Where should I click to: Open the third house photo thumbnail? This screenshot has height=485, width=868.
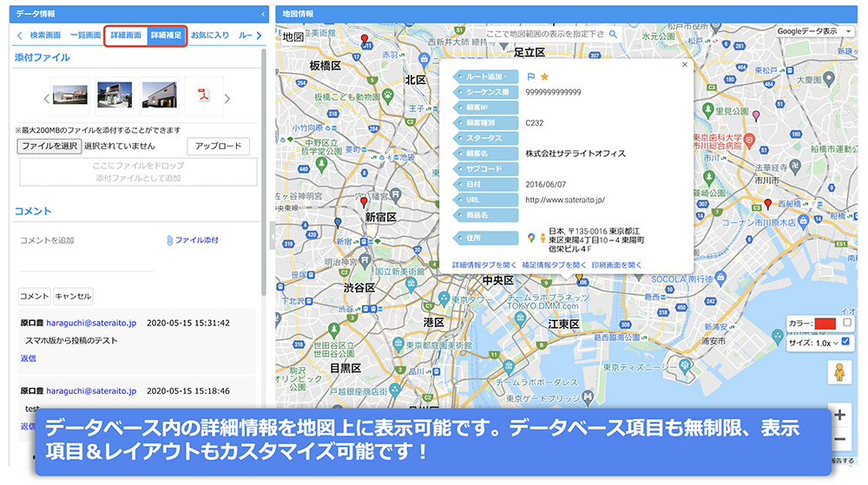pyautogui.click(x=160, y=96)
